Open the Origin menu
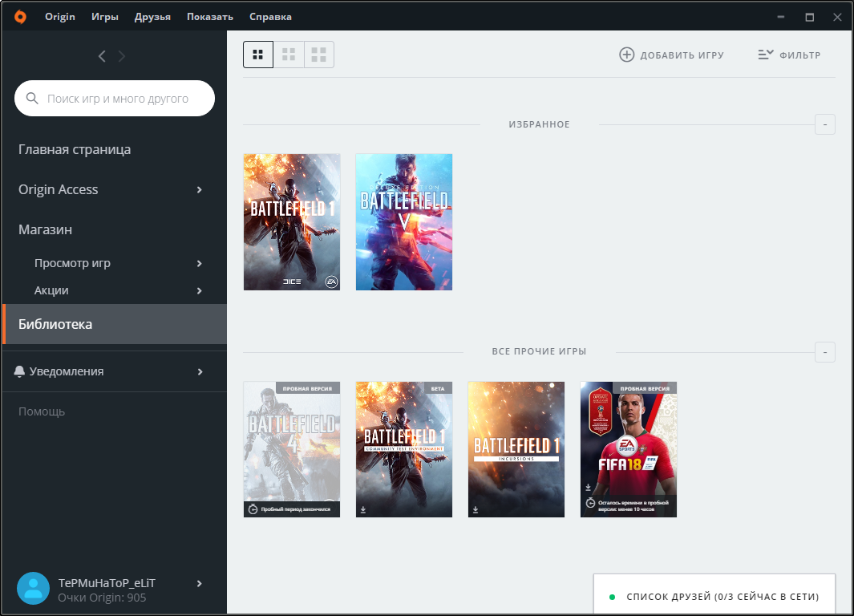Viewport: 854px width, 616px height. [x=60, y=17]
